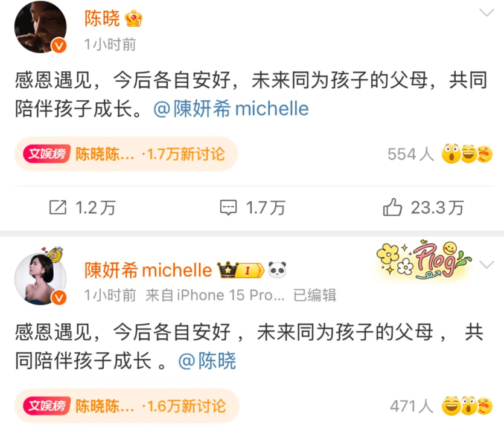504x435 pixels.
Task: Expand the first post options chevron
Action: coord(486,13)
